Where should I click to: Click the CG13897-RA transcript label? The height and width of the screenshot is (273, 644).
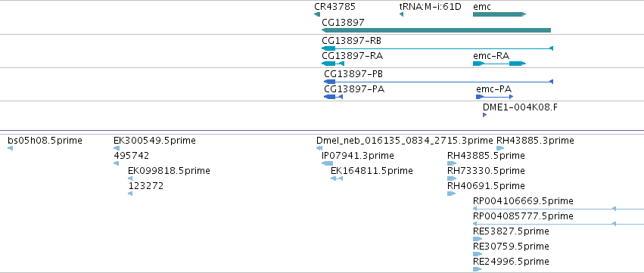353,56
